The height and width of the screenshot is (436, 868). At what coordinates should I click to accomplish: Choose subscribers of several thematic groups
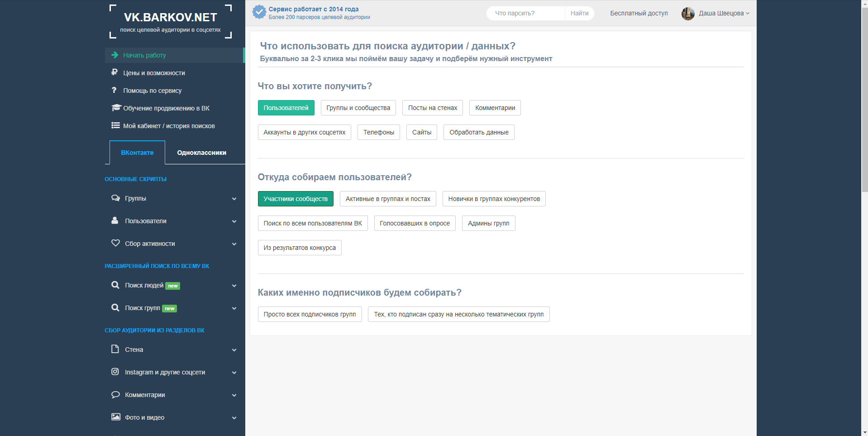click(x=459, y=314)
